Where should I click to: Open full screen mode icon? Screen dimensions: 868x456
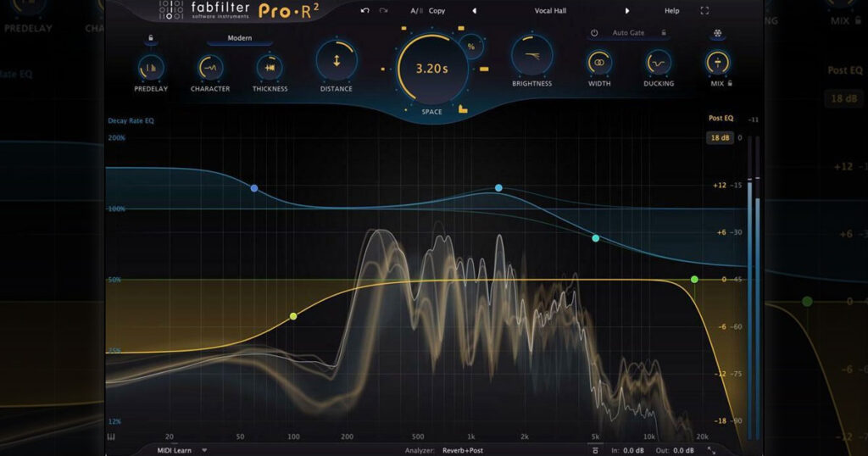click(x=704, y=10)
